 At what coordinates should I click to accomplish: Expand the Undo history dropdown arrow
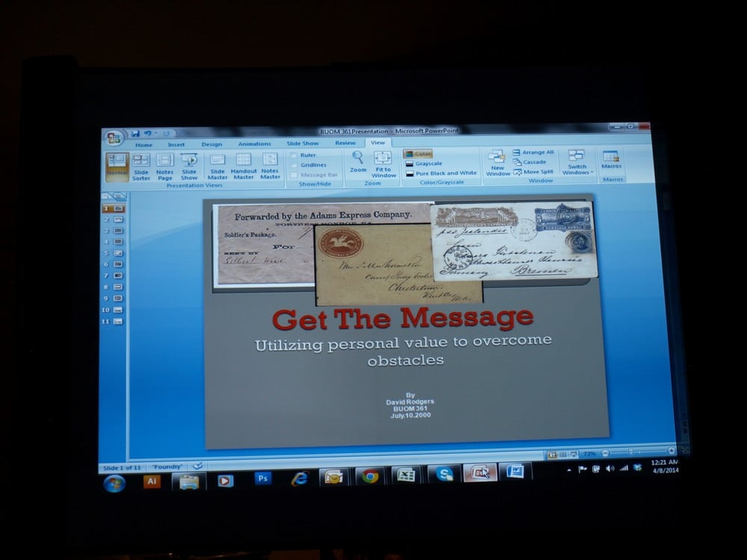pyautogui.click(x=155, y=134)
